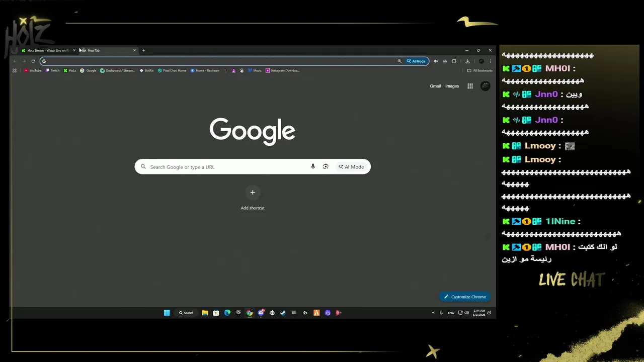Close the New Tab tab
The image size is (644, 362).
tap(134, 50)
